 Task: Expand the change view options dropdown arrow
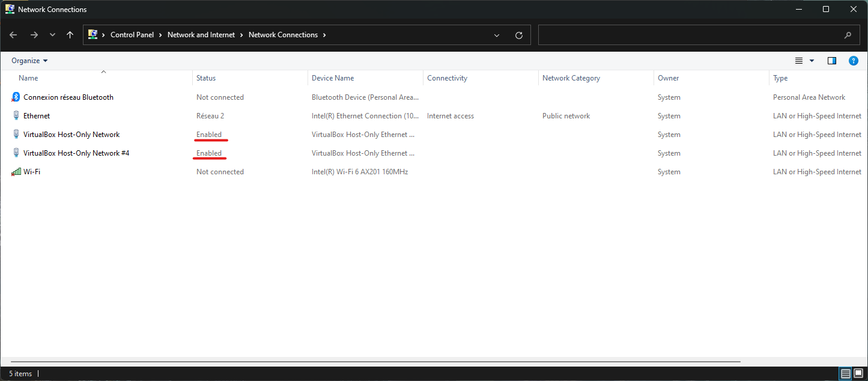click(x=812, y=61)
